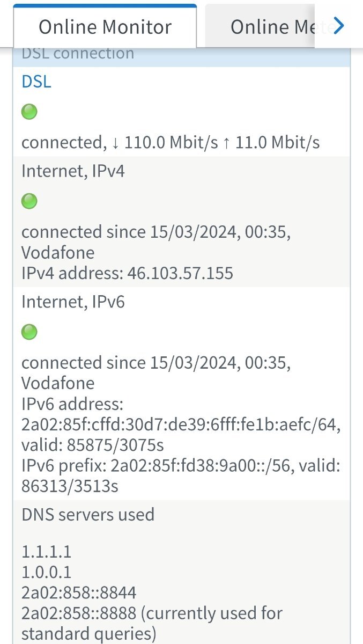Viewport: 363px width, 644px height.
Task: Click the IPv6 prefix line text
Action: click(181, 476)
